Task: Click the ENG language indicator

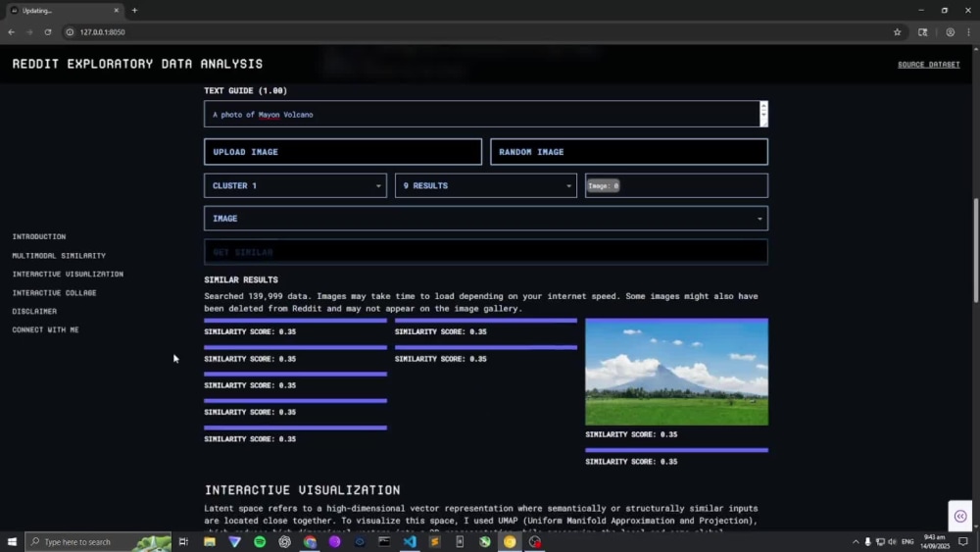Action: tap(907, 541)
